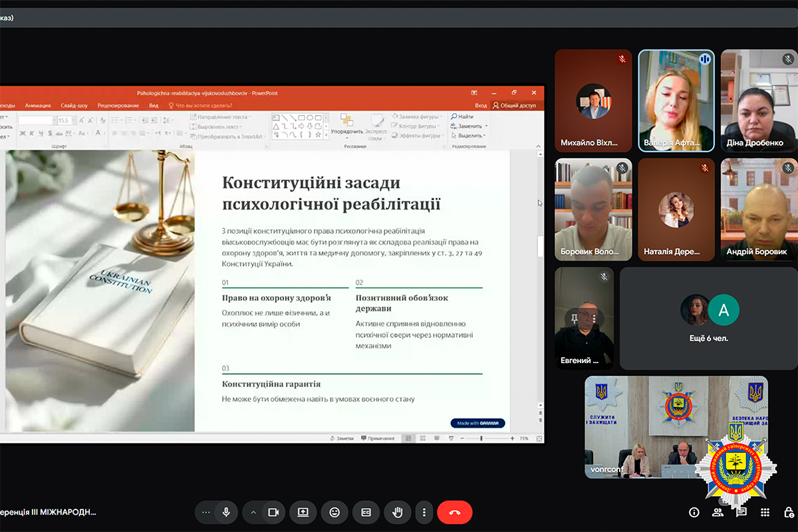Open the Анимация ribbon tab
This screenshot has height=532, width=798.
(x=38, y=105)
